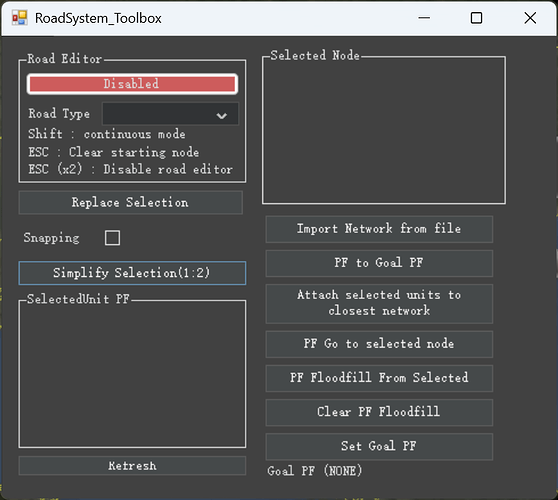This screenshot has height=500, width=558.
Task: Click the Simplify Selection(1:2) button
Action: tap(132, 273)
